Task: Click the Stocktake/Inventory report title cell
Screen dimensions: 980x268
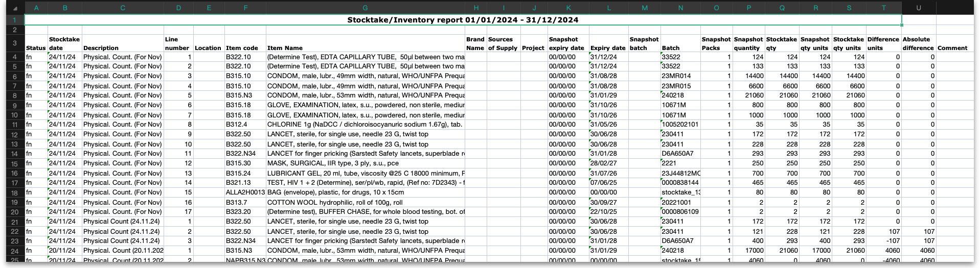Action: tap(463, 20)
